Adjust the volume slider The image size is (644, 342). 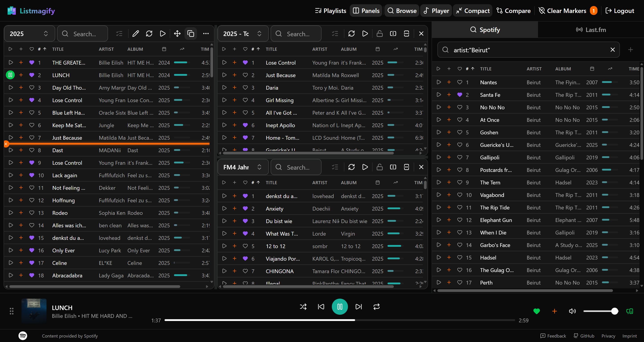pos(601,311)
